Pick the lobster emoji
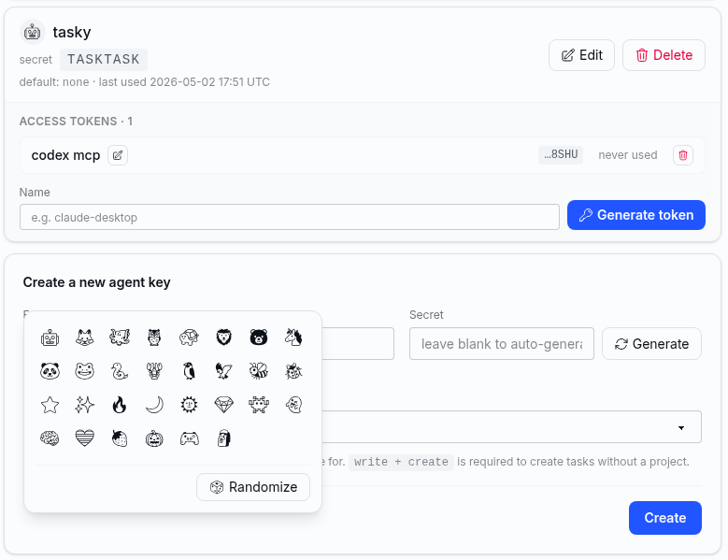Viewport: 728px width, 560px height. (154, 371)
